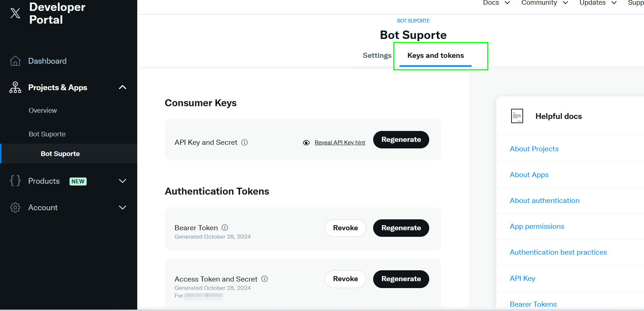Switch to the Settings tab
The width and height of the screenshot is (644, 311).
pyautogui.click(x=377, y=55)
